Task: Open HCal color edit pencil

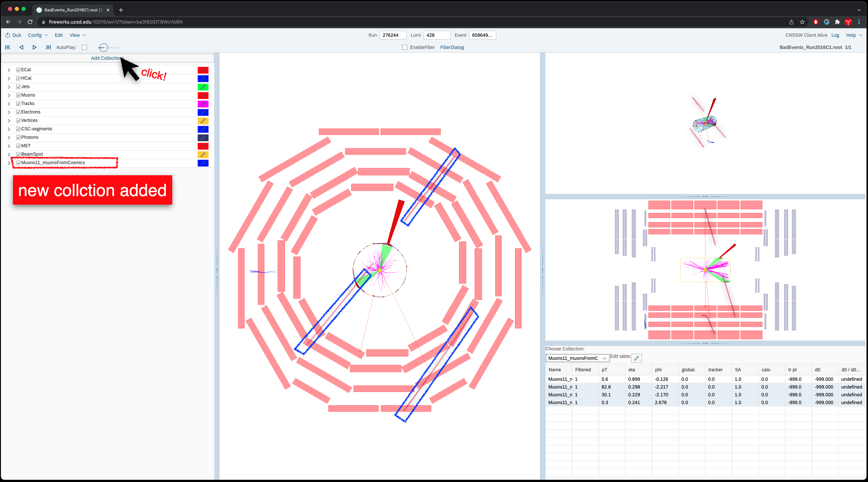Action: 203,78
